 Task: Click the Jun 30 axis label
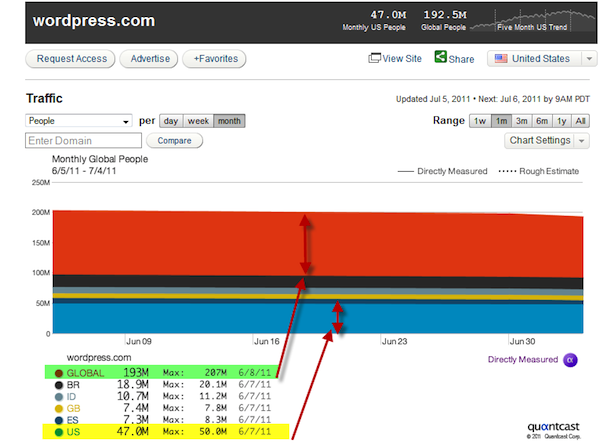click(522, 341)
